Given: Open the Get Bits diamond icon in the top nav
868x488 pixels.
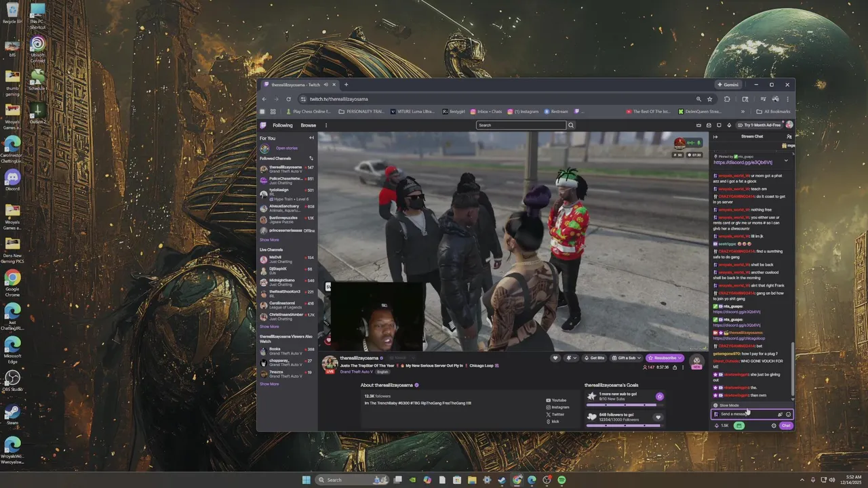Looking at the screenshot, I should (x=729, y=125).
